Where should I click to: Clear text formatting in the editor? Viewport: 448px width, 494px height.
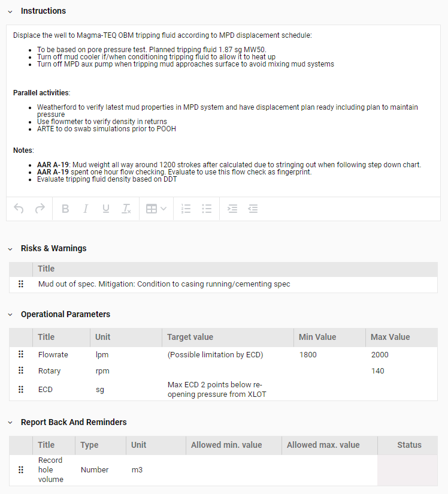[126, 209]
